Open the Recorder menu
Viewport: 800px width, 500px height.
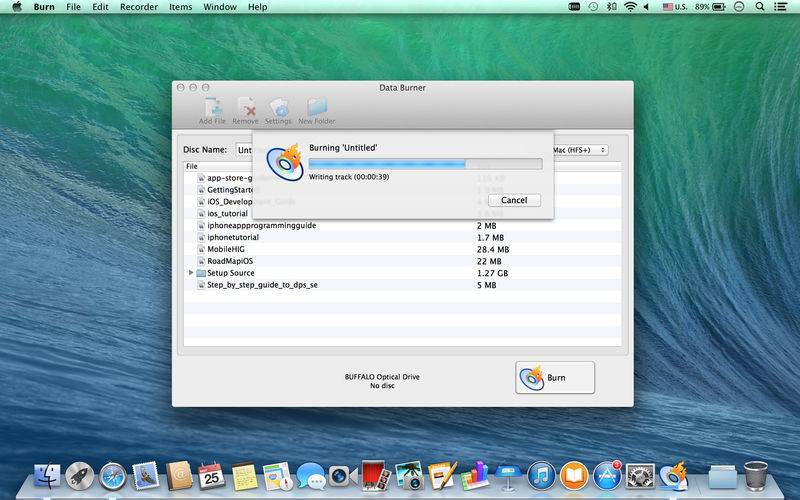(x=139, y=7)
